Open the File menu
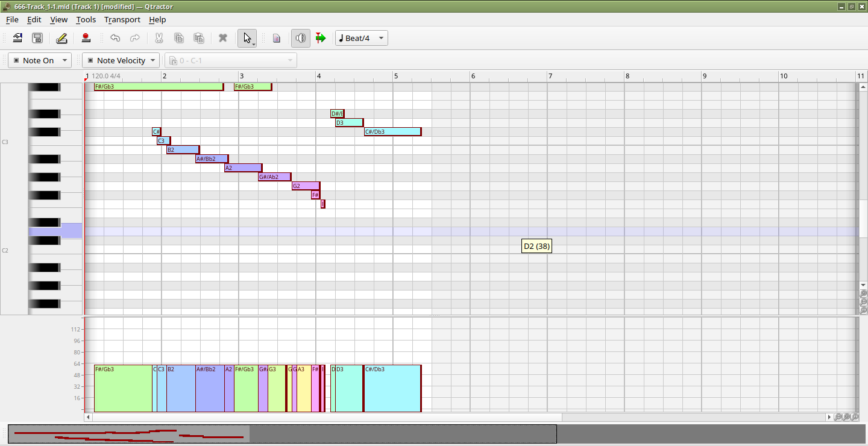The image size is (868, 446). point(12,19)
